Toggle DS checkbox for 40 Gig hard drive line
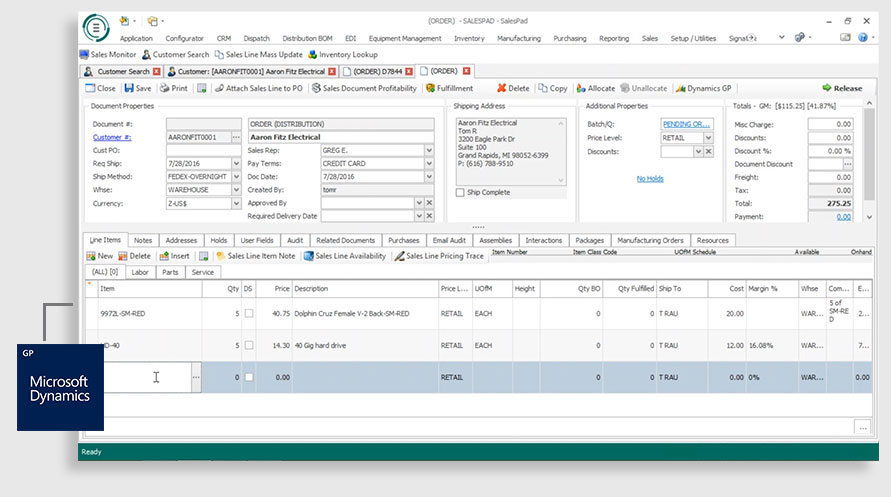Image resolution: width=891 pixels, height=497 pixels. [249, 345]
